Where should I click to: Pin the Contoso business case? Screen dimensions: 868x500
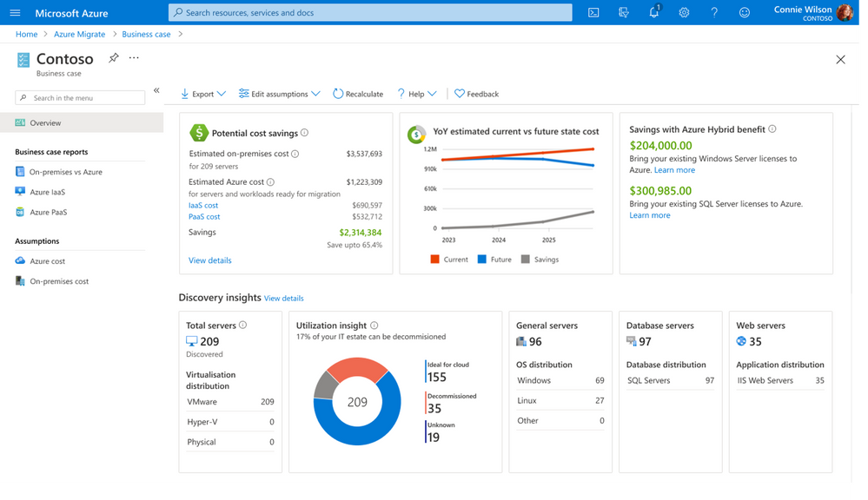point(114,58)
